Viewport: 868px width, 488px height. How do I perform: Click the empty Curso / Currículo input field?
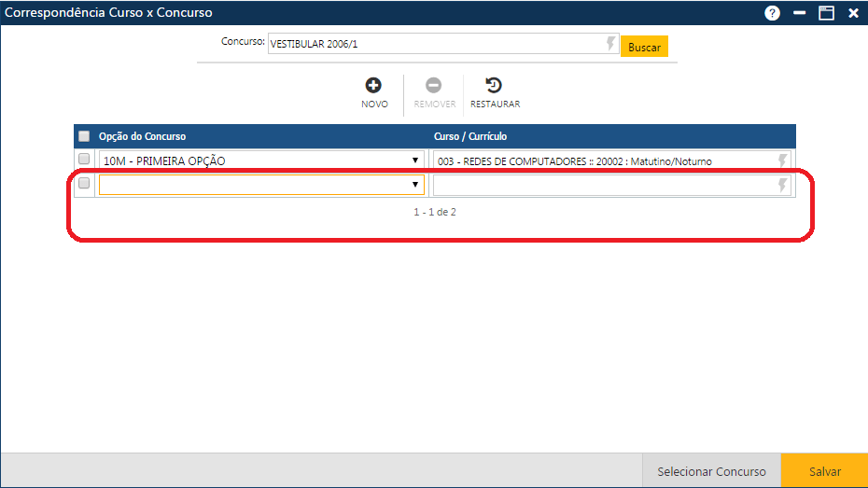(x=602, y=185)
